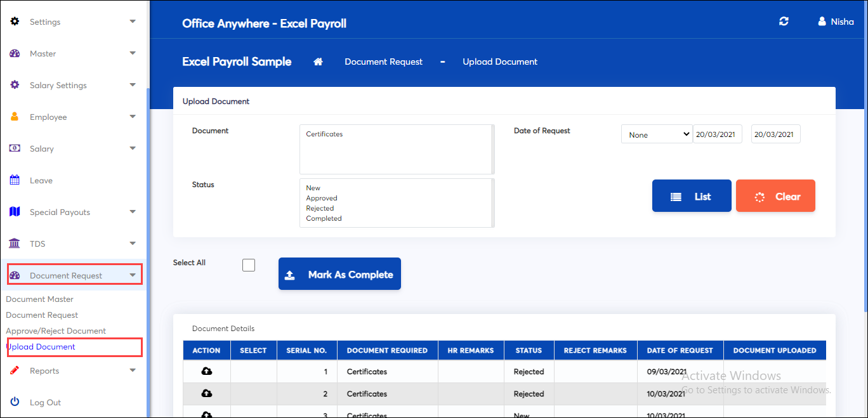Screen dimensions: 868x418
Task: Select Certificates in Document list box
Action: 324,134
